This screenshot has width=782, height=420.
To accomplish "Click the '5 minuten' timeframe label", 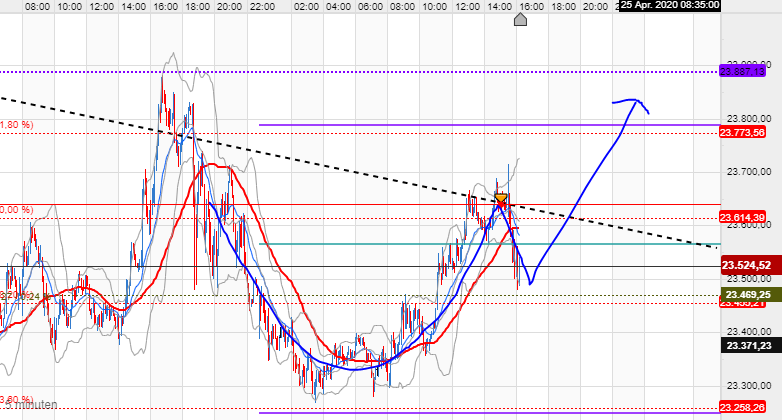I will coord(31,405).
